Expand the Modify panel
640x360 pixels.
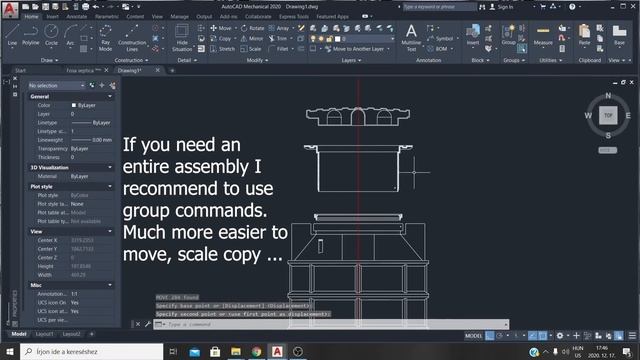258,60
